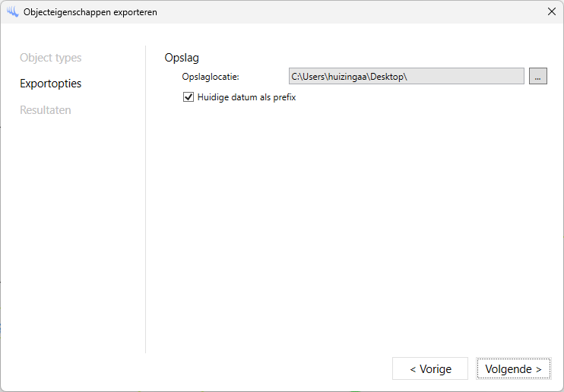The image size is (564, 392).
Task: Focus the Opslaglocatie path field
Action: [407, 76]
